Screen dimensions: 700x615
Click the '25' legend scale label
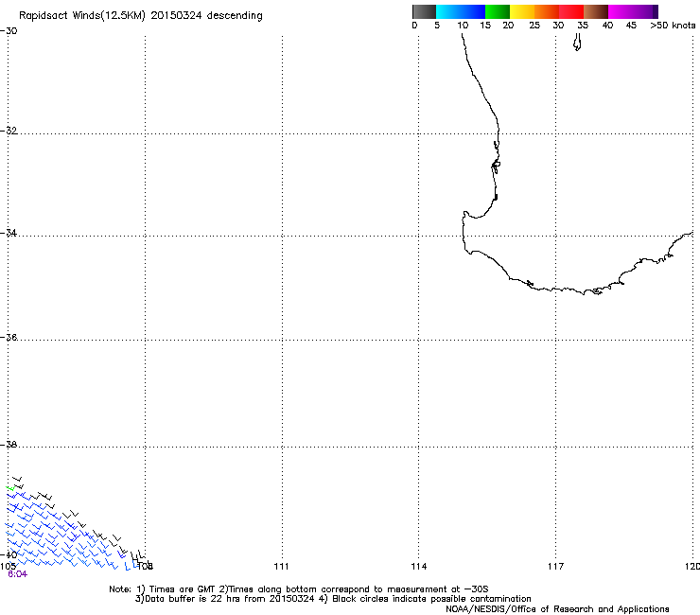tap(534, 26)
